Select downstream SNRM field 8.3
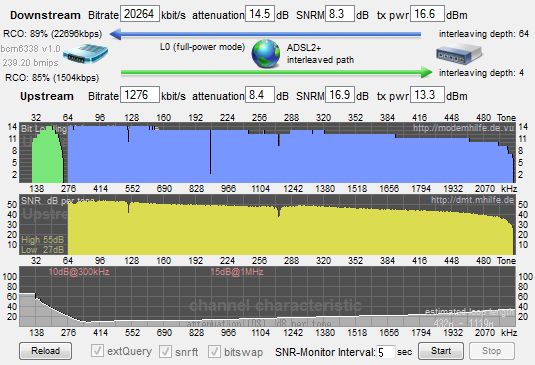The width and height of the screenshot is (535, 365). [x=339, y=14]
